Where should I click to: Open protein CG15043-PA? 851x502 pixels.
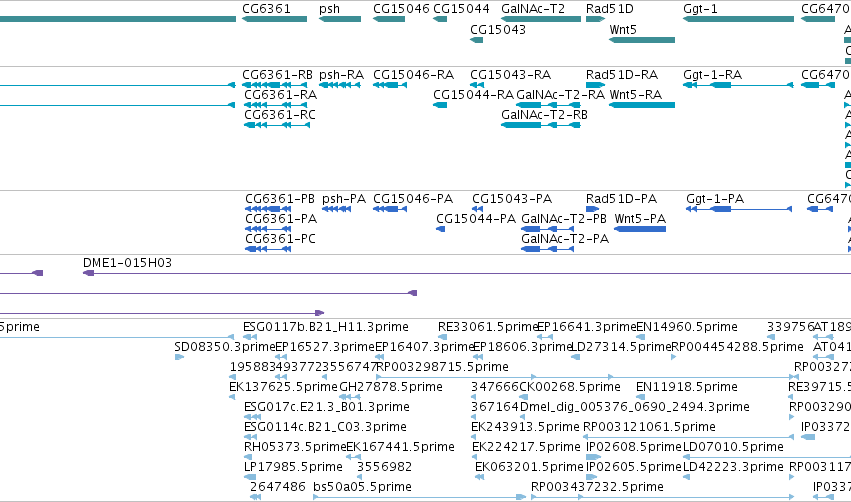click(x=478, y=209)
